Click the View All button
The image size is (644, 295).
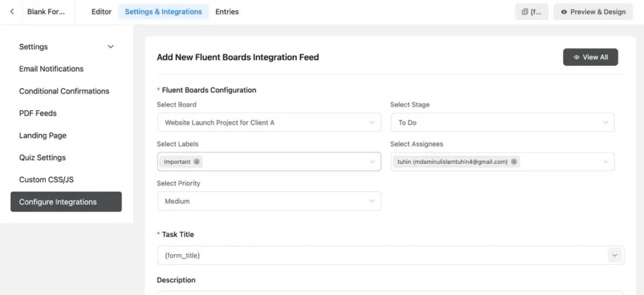[590, 57]
